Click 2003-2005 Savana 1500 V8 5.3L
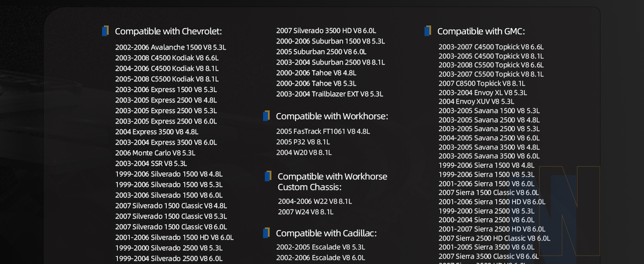 (x=489, y=110)
